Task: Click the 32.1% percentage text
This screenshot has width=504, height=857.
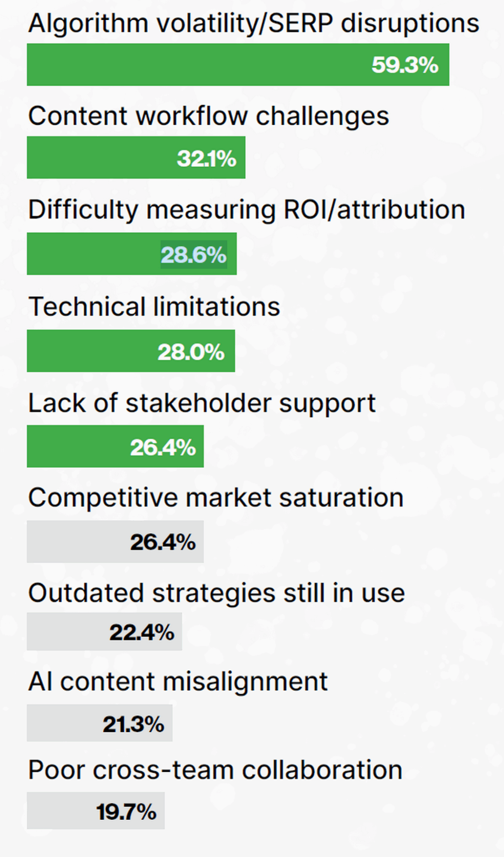Action: tap(207, 159)
